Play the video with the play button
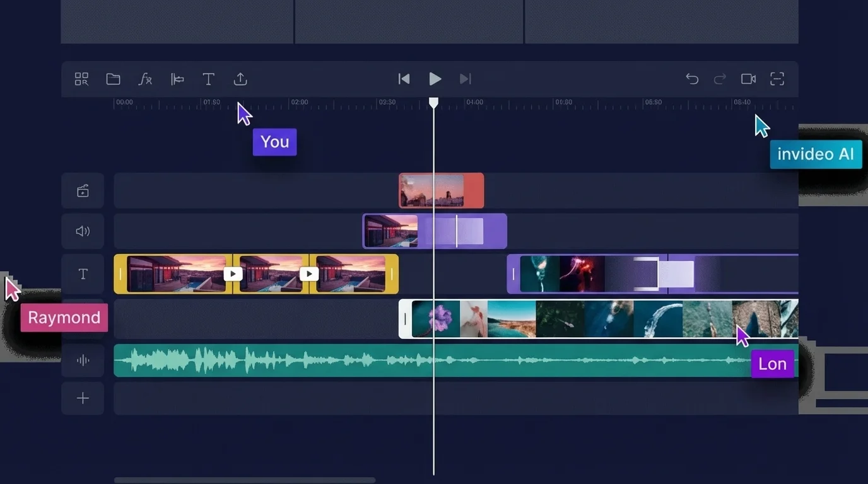This screenshot has width=868, height=484. (435, 79)
